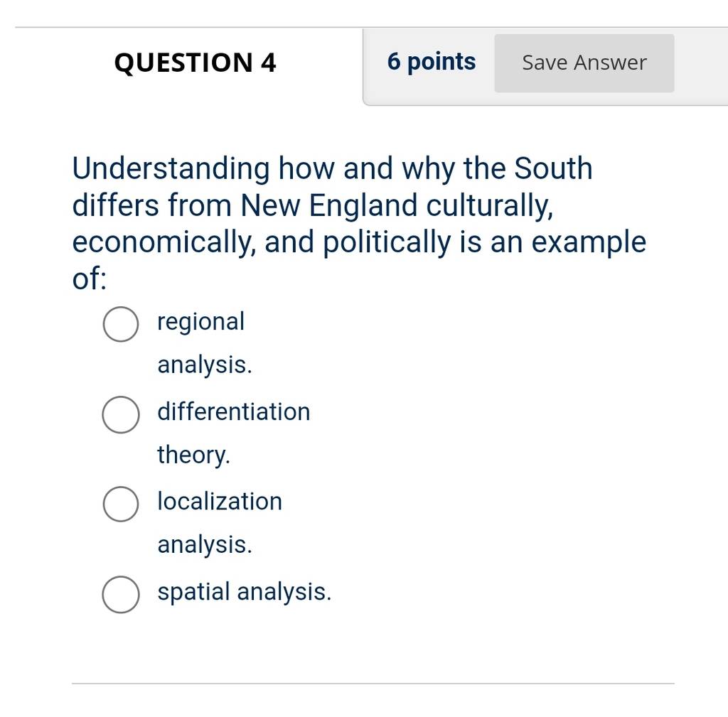Image resolution: width=728 pixels, height=717 pixels.
Task: Mark the spatial analysis radio button
Action: (x=120, y=595)
